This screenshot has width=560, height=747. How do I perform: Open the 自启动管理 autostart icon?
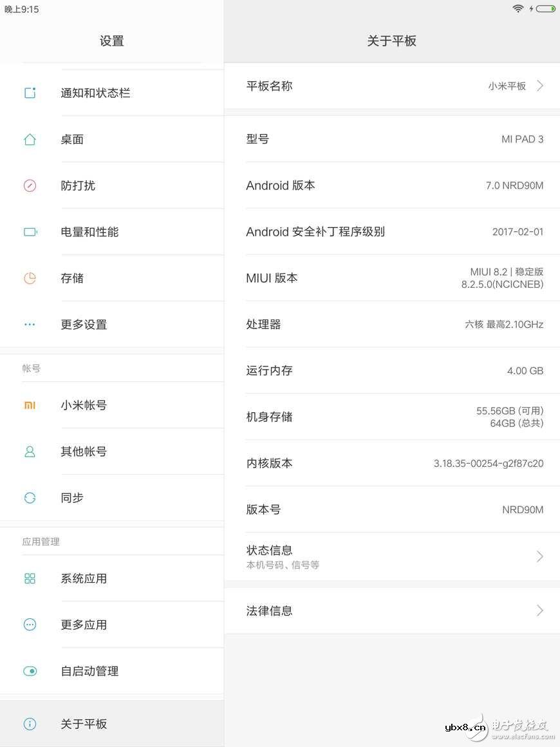click(x=30, y=671)
